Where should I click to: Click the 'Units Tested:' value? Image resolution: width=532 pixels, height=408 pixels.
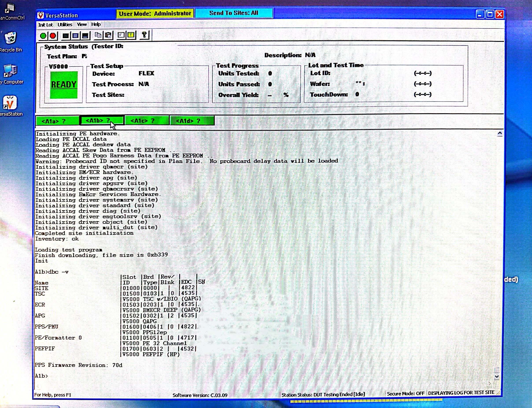click(270, 73)
